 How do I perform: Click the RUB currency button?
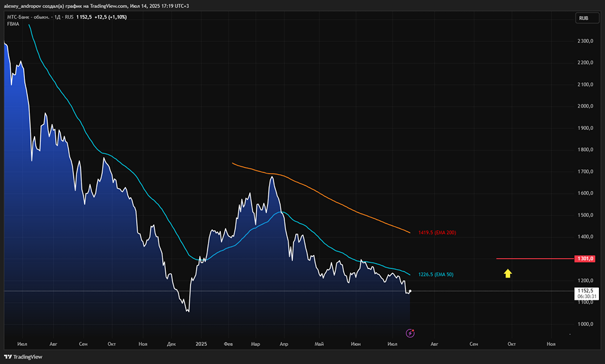coord(587,18)
